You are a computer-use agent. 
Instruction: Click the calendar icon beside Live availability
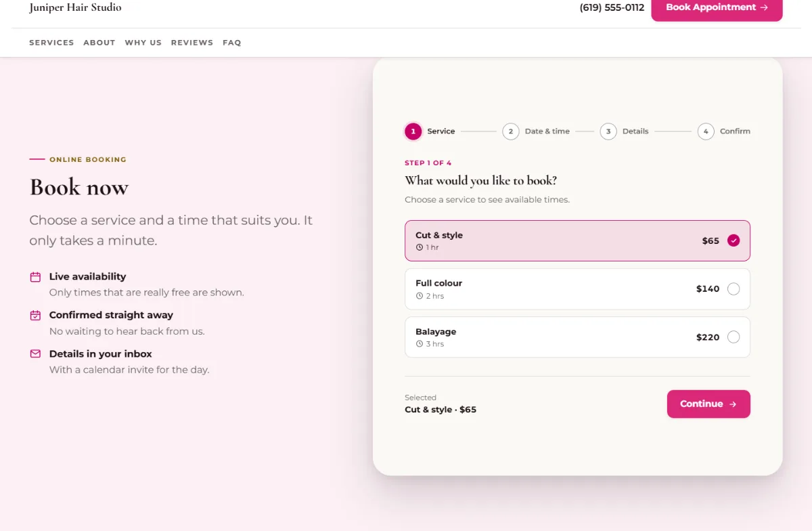coord(35,277)
